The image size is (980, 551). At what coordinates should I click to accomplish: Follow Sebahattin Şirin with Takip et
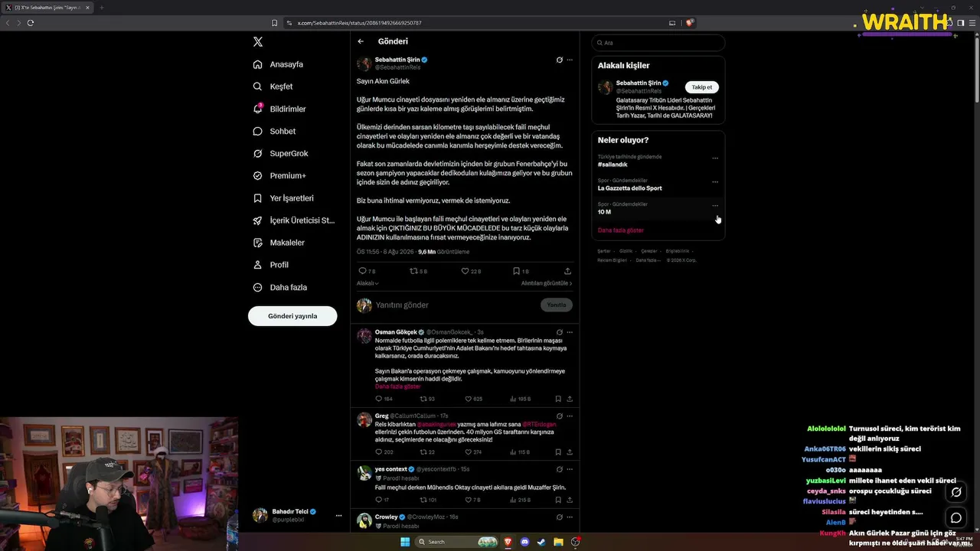point(702,87)
